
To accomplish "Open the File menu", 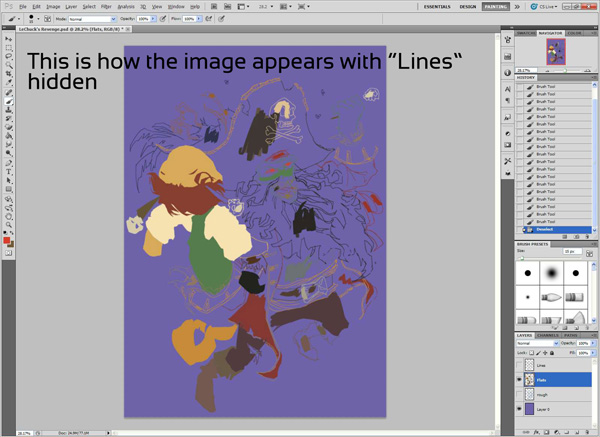I will [23, 7].
